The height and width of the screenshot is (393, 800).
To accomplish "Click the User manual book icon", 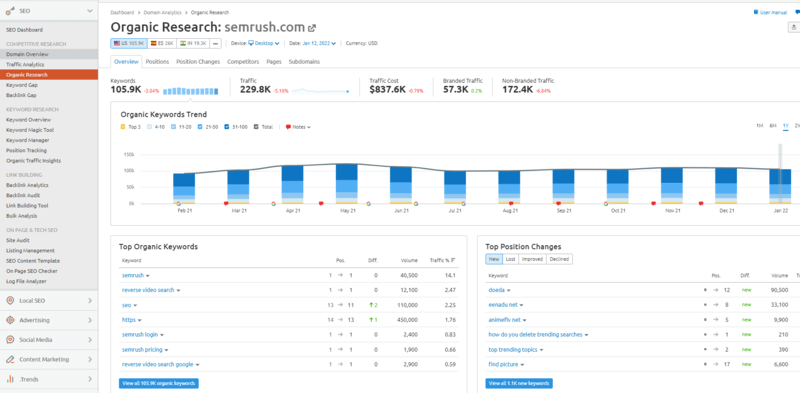I will 756,12.
